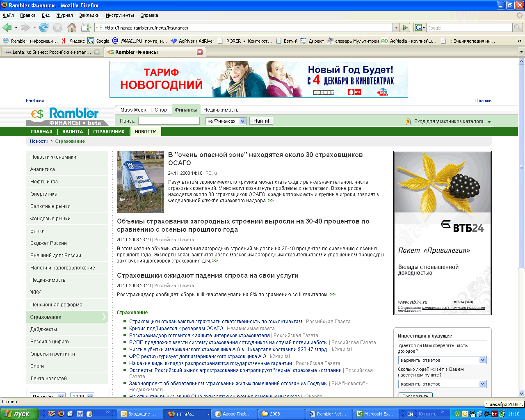This screenshot has height=420, width=525.
Task: Click the gray Forward arrow in the toolbar
Action: (25, 27)
